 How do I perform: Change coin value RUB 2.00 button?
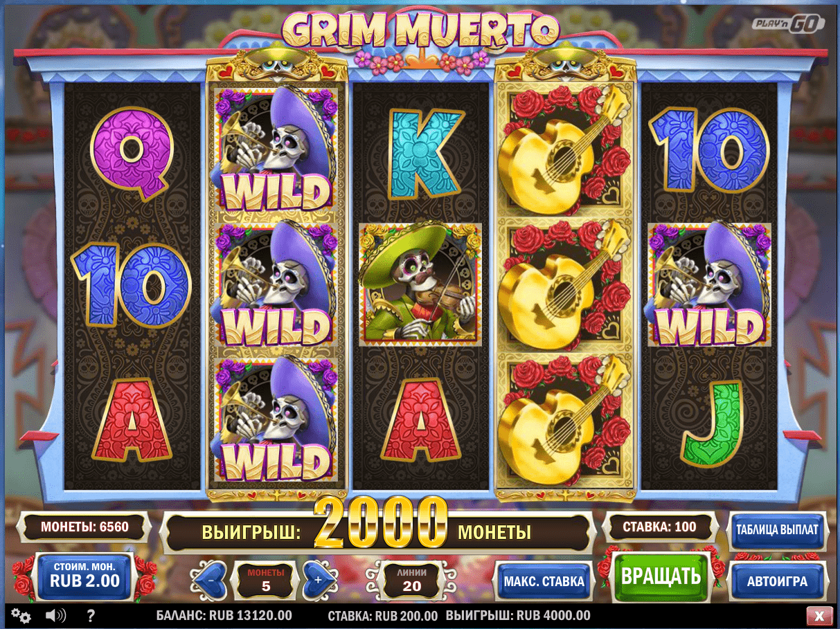tap(84, 576)
